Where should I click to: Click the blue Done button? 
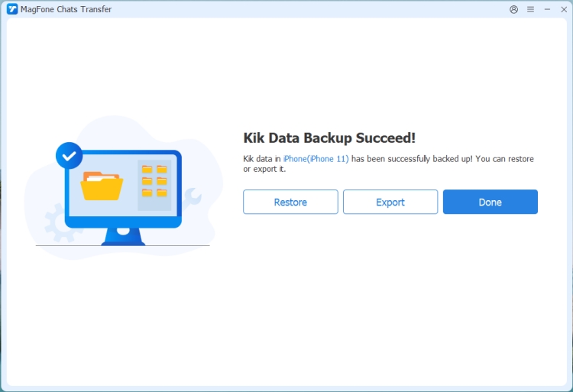point(490,202)
